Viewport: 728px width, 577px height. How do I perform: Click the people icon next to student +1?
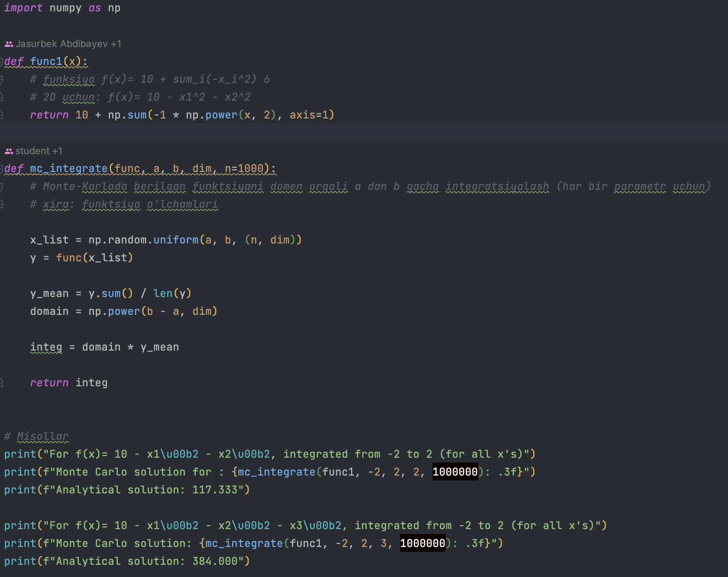coord(9,150)
